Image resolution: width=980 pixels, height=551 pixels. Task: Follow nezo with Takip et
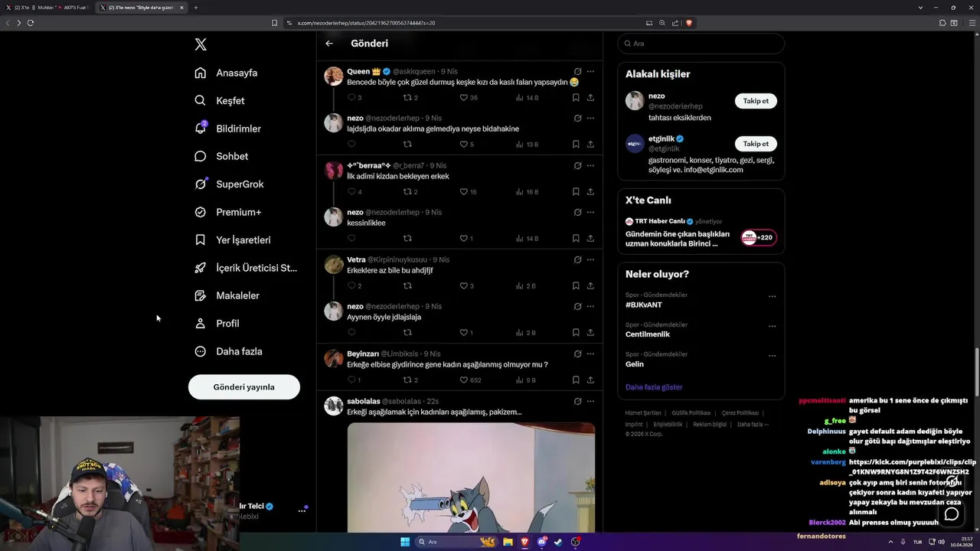(x=756, y=101)
